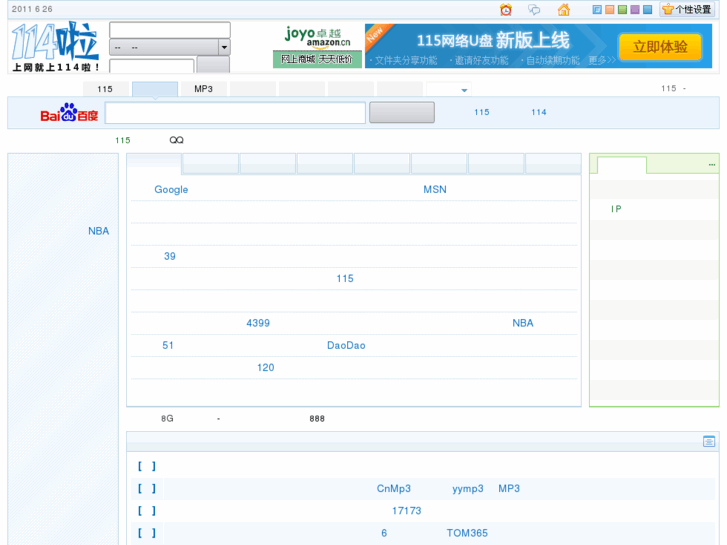
Task: Open the MP3 link after yymp3
Action: point(509,488)
